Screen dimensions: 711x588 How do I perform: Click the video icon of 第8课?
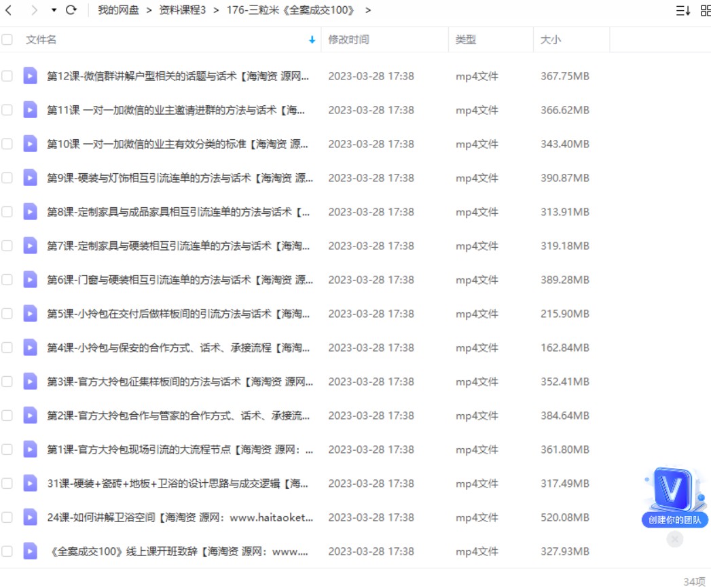30,212
